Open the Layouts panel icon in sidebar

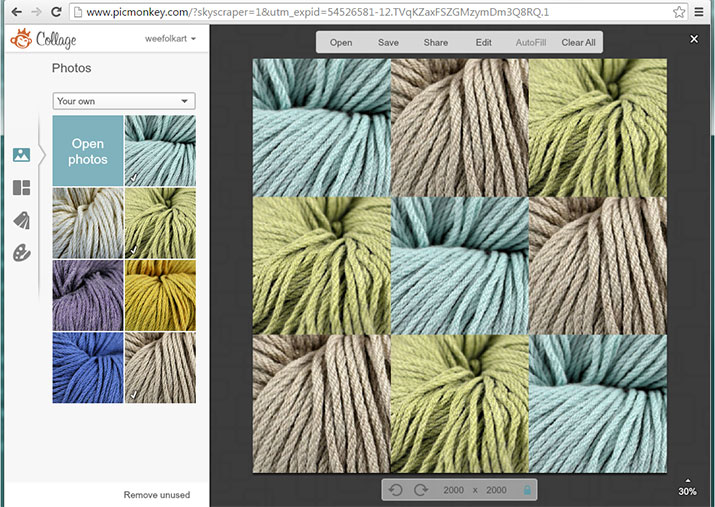click(21, 187)
